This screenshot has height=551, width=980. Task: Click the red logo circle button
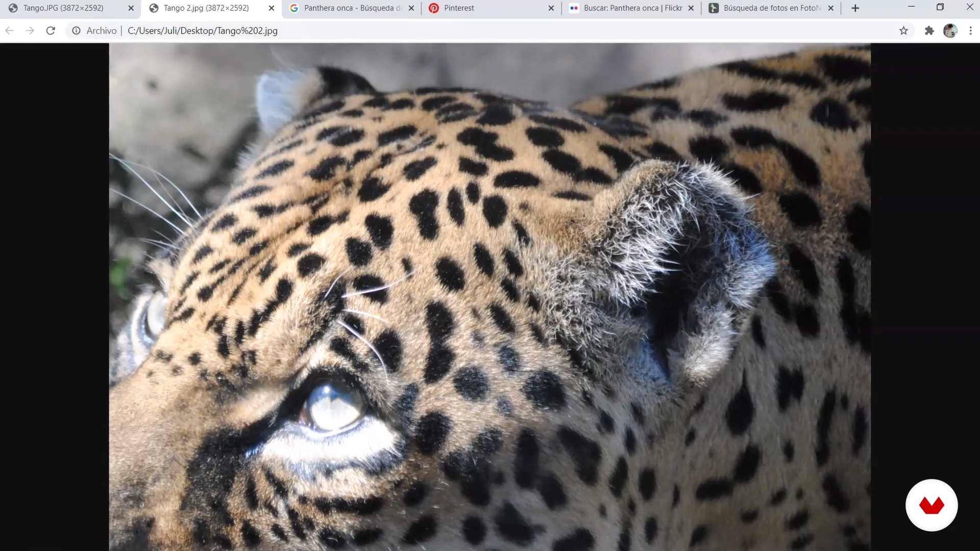coord(932,505)
